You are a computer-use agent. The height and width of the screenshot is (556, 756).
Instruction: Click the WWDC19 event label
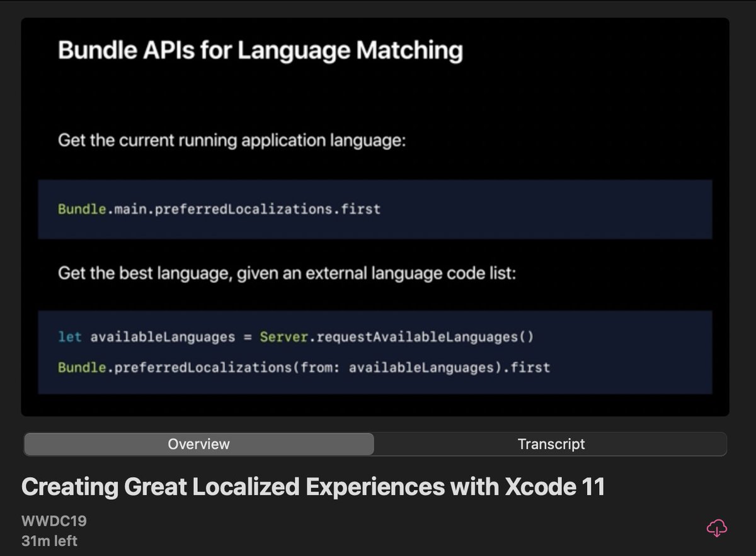(54, 521)
